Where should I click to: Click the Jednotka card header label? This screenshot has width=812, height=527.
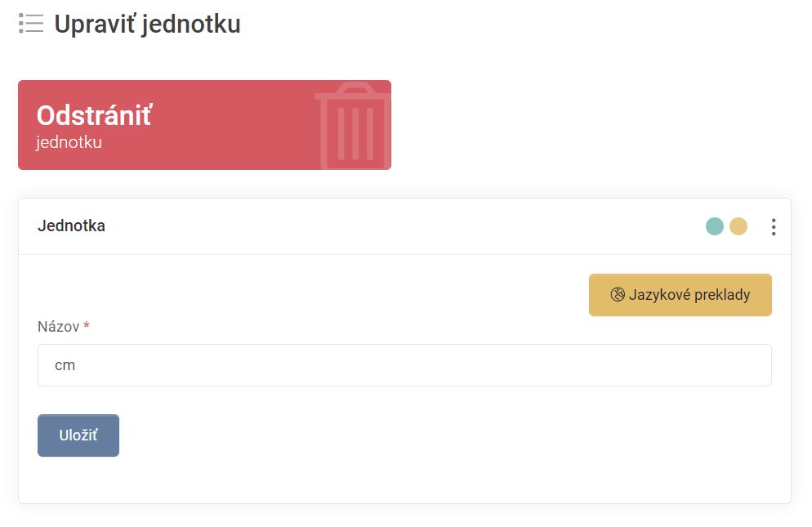[71, 226]
